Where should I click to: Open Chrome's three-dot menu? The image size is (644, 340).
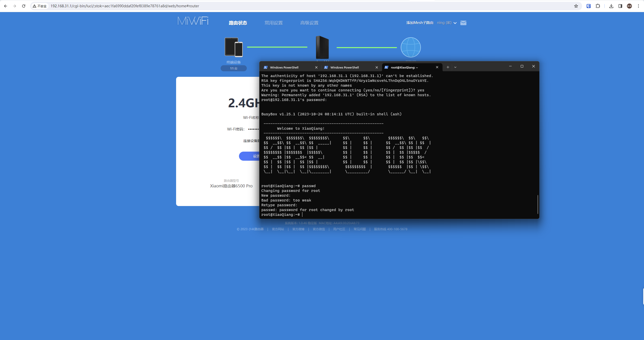pos(638,6)
